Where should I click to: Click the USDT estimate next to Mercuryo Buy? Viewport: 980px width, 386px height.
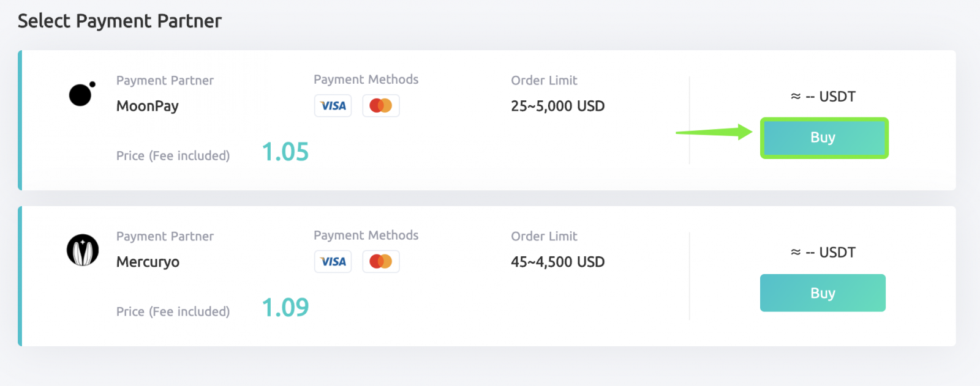[823, 252]
